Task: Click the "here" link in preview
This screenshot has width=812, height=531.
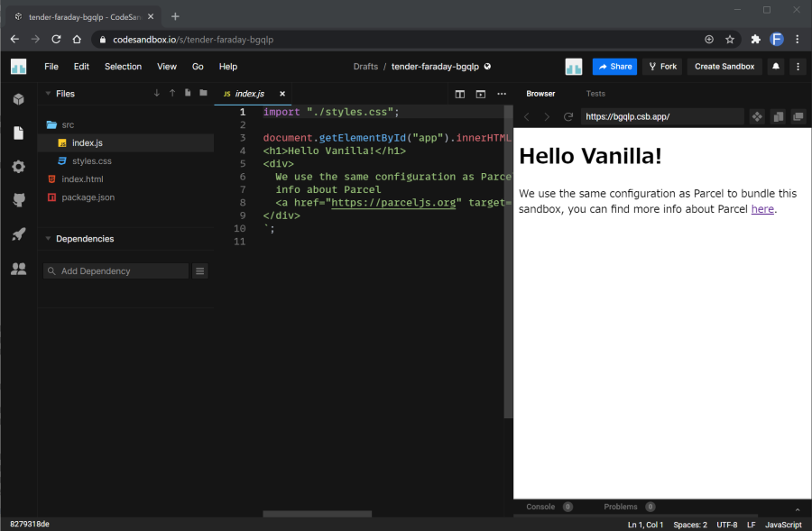Action: (762, 209)
